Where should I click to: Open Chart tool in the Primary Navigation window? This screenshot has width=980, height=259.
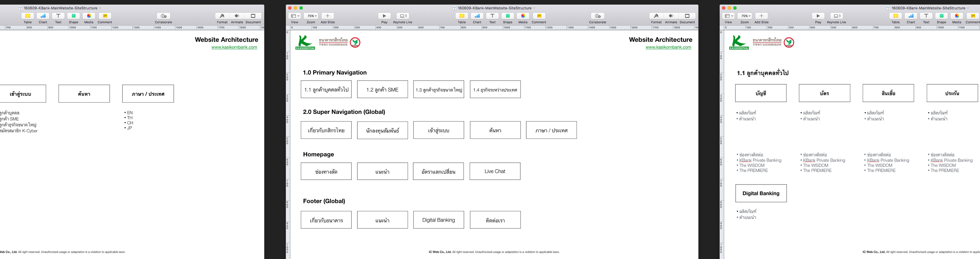[477, 16]
